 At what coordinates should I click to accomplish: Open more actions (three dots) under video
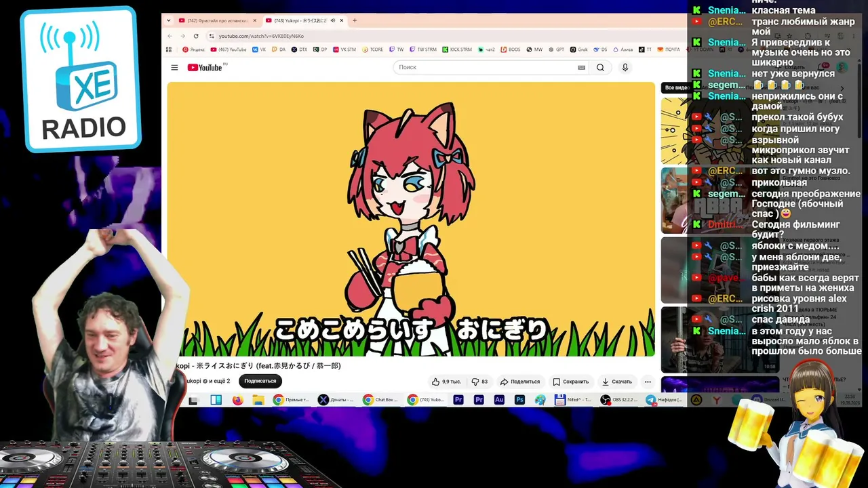pos(648,382)
